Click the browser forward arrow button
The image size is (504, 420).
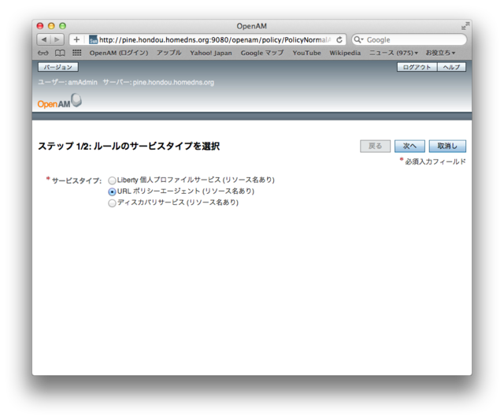tap(57, 39)
